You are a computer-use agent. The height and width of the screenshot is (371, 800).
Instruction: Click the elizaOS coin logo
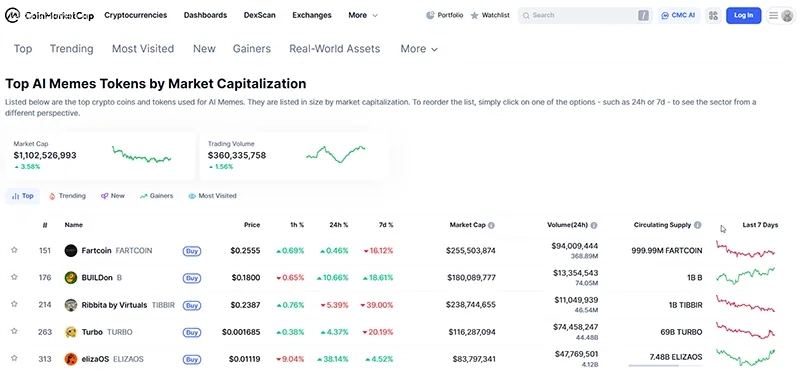point(70,359)
